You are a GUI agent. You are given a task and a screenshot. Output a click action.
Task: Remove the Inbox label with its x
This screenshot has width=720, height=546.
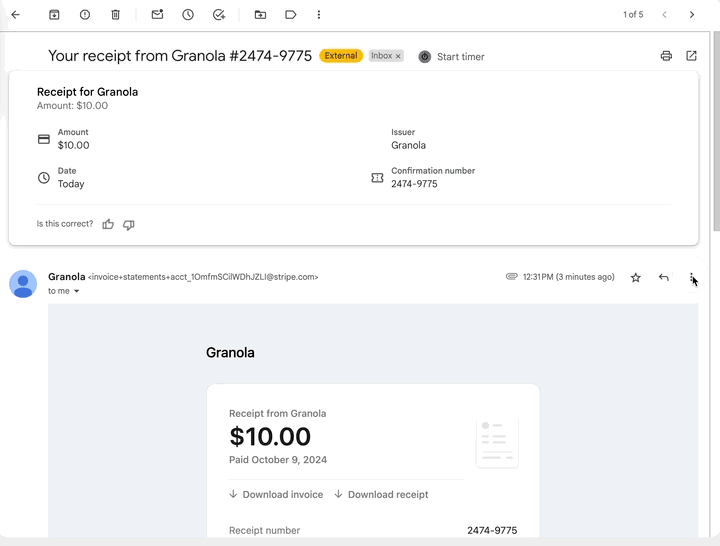pyautogui.click(x=398, y=56)
